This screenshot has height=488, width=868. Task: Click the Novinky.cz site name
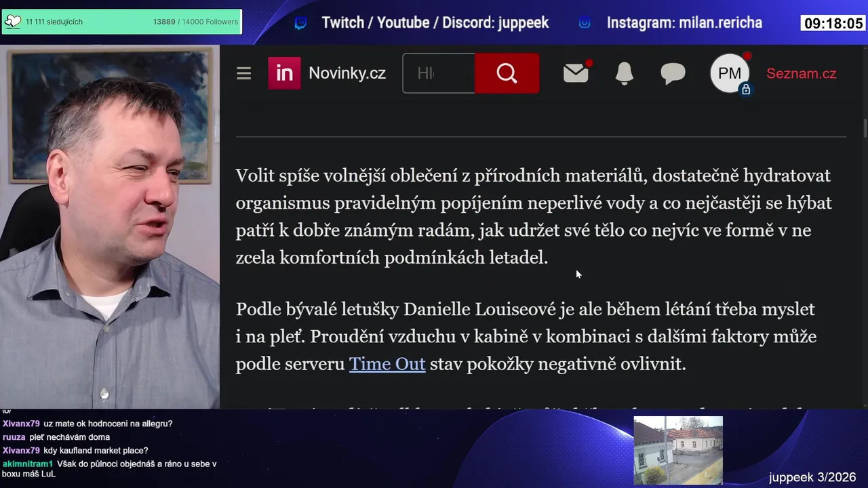pyautogui.click(x=347, y=73)
